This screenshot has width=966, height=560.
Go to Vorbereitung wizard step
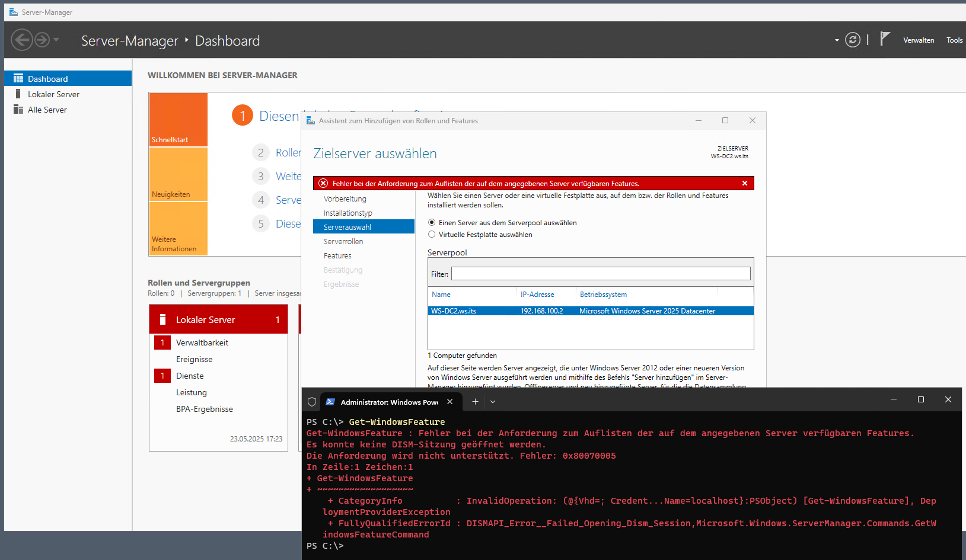click(345, 199)
